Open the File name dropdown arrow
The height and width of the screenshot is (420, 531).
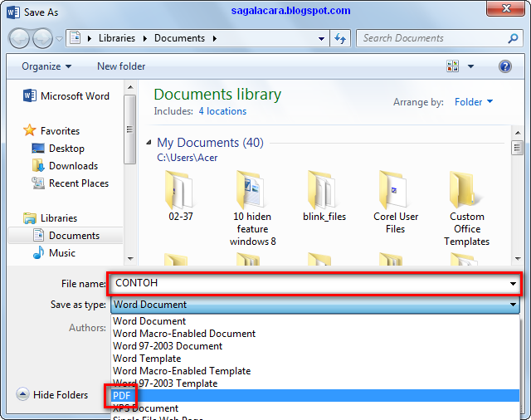tap(513, 284)
